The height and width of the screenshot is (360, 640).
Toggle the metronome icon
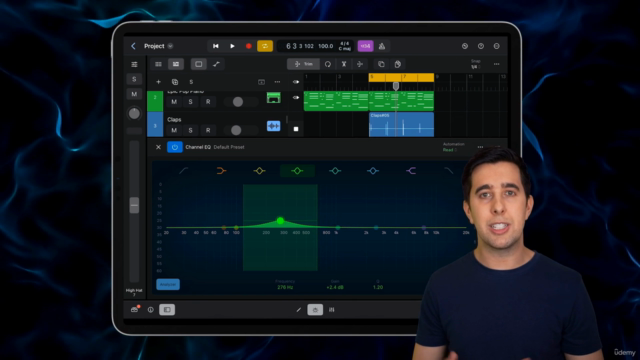pos(382,46)
